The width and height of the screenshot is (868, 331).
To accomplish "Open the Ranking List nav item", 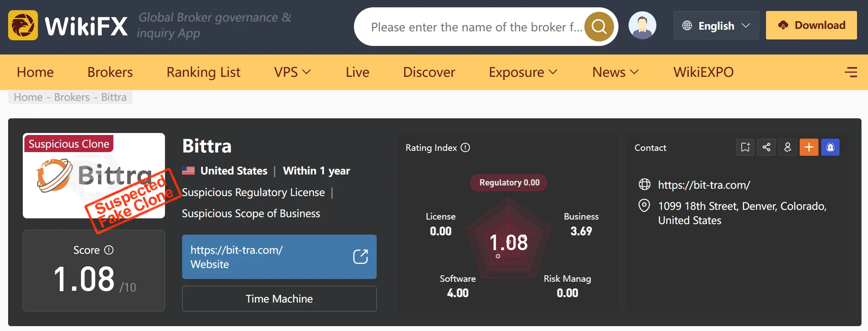I will pyautogui.click(x=204, y=72).
